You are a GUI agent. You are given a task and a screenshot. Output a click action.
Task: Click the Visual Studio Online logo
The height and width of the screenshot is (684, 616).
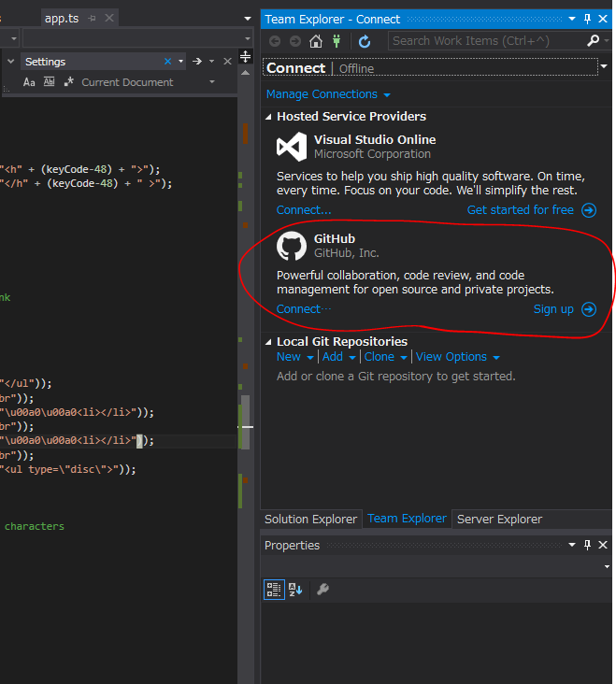[x=292, y=147]
